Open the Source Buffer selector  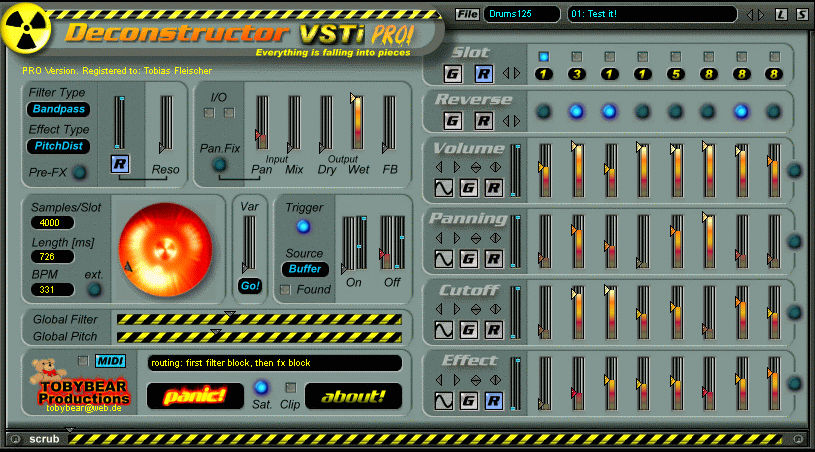click(305, 269)
